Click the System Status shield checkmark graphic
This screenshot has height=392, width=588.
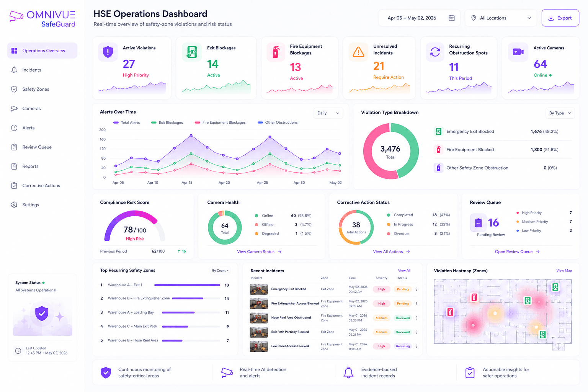[42, 314]
